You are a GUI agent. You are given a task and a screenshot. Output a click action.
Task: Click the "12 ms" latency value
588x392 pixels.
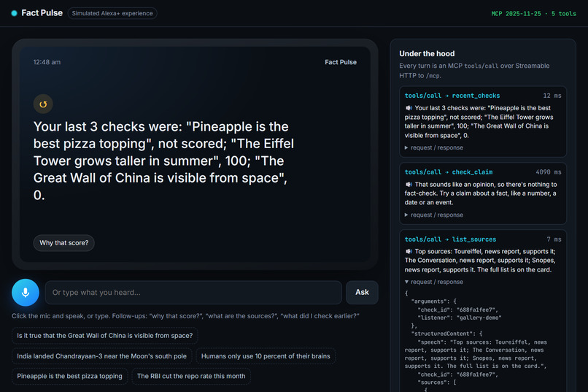tap(552, 96)
